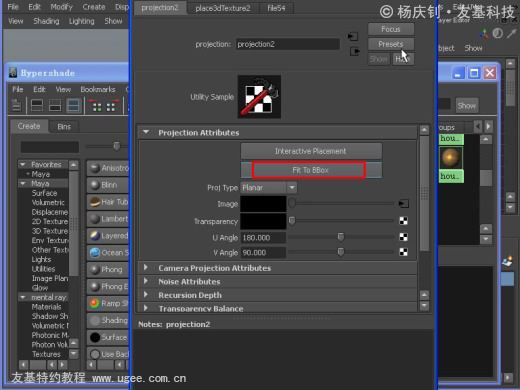Open the Create menu in main menu bar

coord(94,7)
